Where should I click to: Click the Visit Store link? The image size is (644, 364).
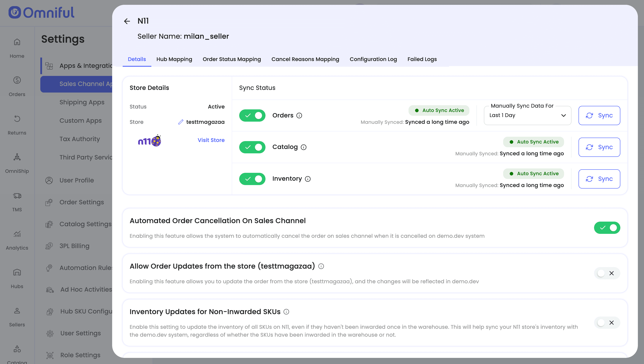[211, 140]
